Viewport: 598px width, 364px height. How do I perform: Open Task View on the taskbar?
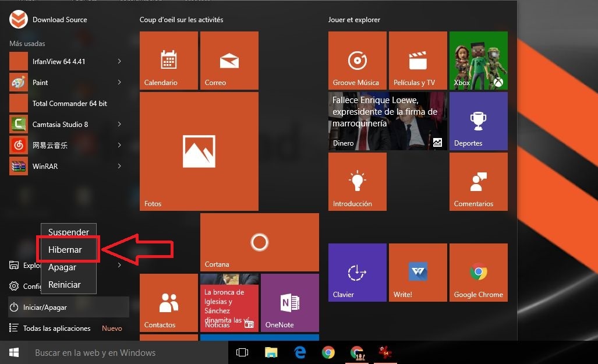(242, 352)
